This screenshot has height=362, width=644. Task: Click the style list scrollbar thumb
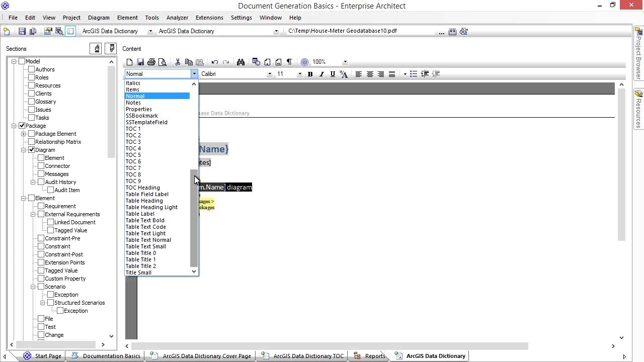194,218
